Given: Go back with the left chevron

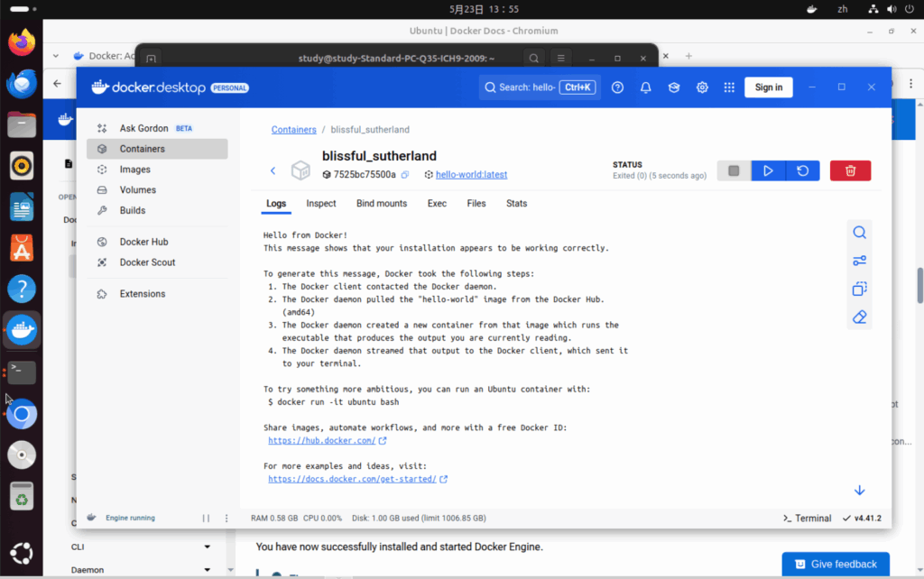Looking at the screenshot, I should point(273,170).
